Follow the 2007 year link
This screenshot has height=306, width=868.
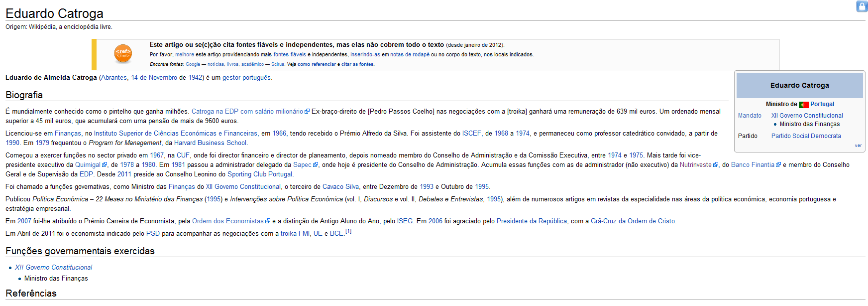pos(24,221)
